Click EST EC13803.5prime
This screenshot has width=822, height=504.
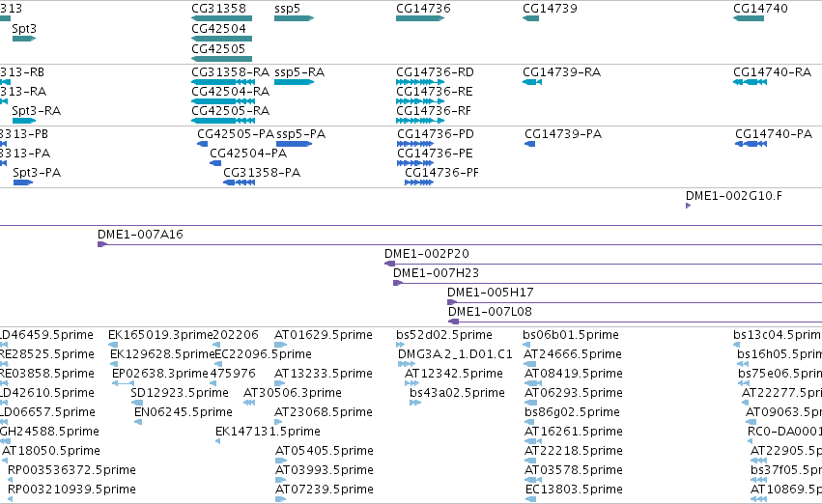pyautogui.click(x=574, y=490)
